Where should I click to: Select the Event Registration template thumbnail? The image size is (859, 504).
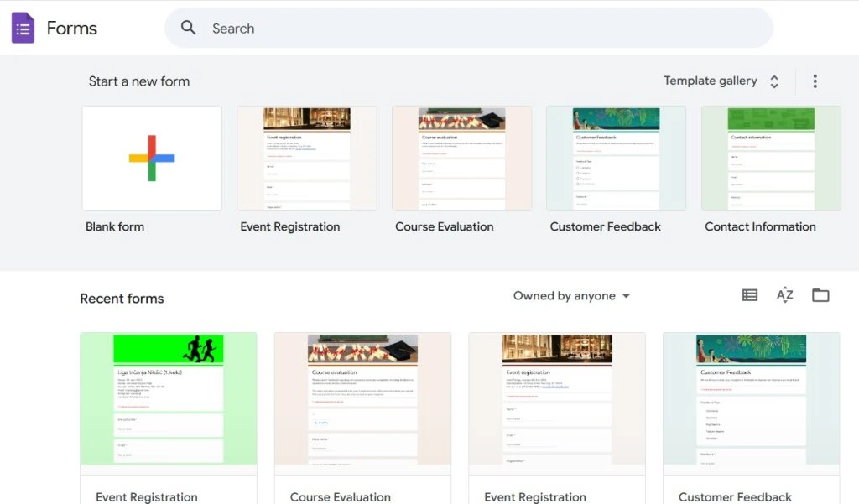coord(307,158)
